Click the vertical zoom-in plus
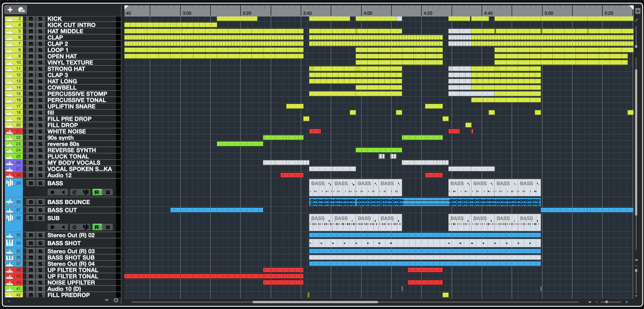Image resolution: width=644 pixels, height=309 pixels. pos(636,296)
